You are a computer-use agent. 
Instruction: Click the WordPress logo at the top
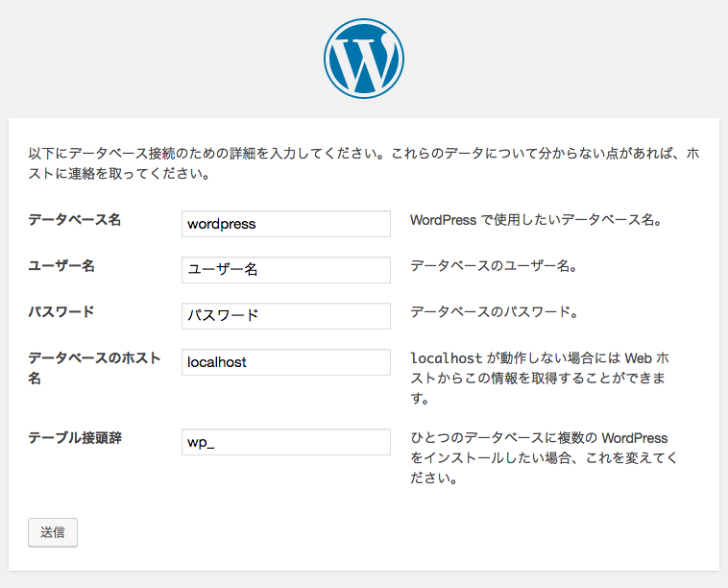[x=364, y=59]
